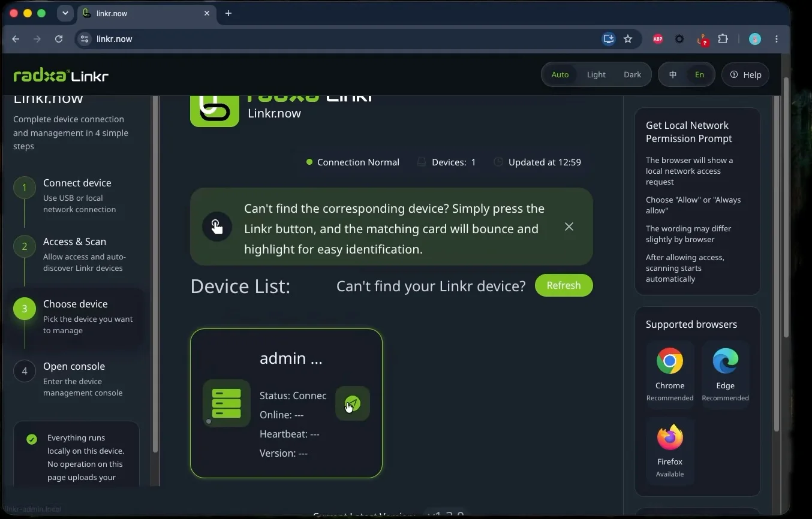Image resolution: width=812 pixels, height=519 pixels.
Task: Click the Firefox browser icon
Action: point(670,437)
